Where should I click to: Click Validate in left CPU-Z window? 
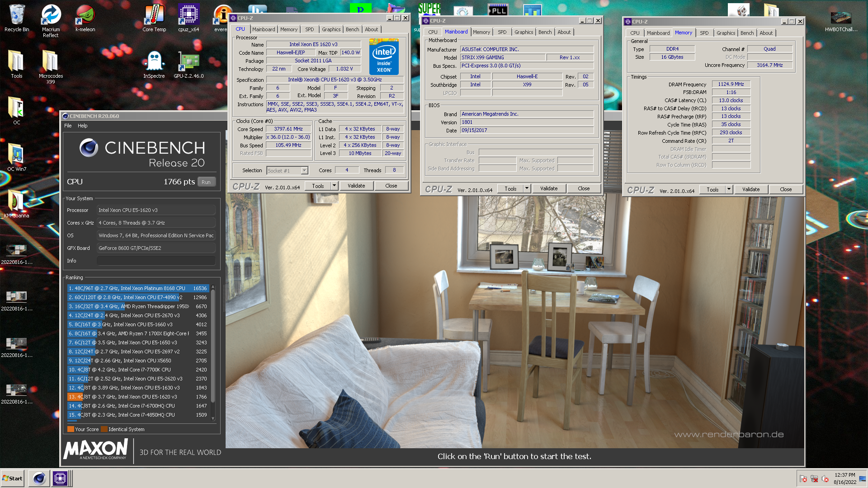tap(356, 186)
